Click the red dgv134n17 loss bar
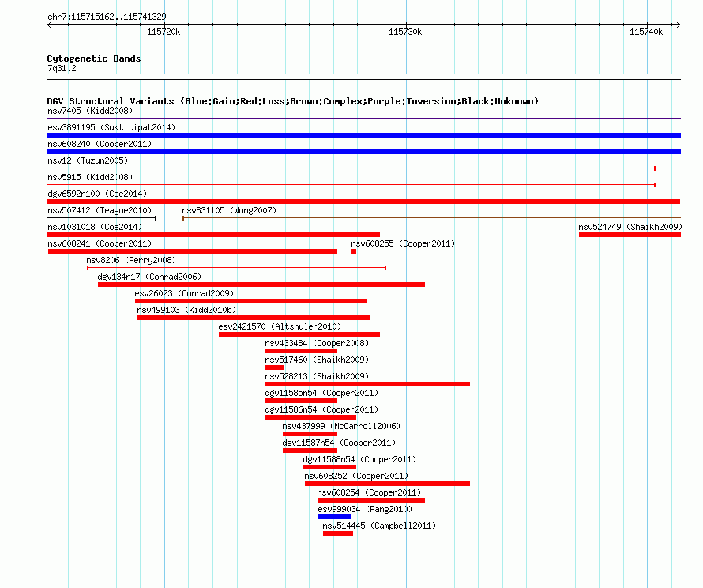Screen dimensions: 703x588 coord(261,285)
